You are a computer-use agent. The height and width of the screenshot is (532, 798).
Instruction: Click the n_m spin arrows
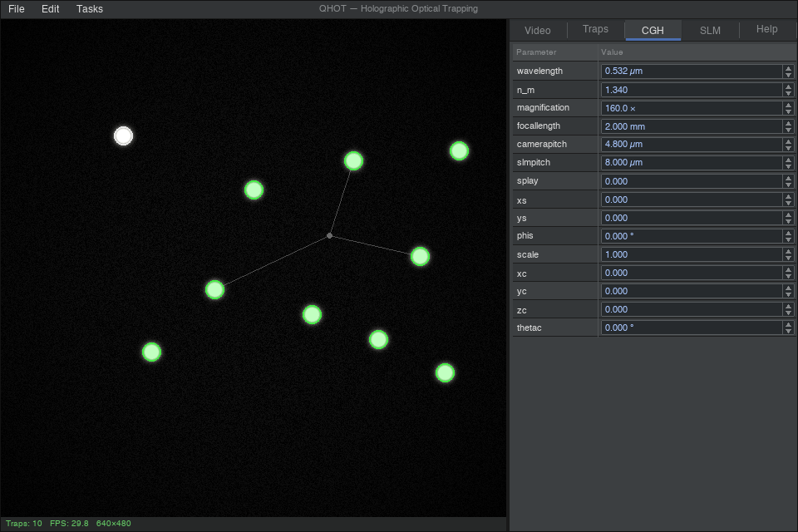788,90
